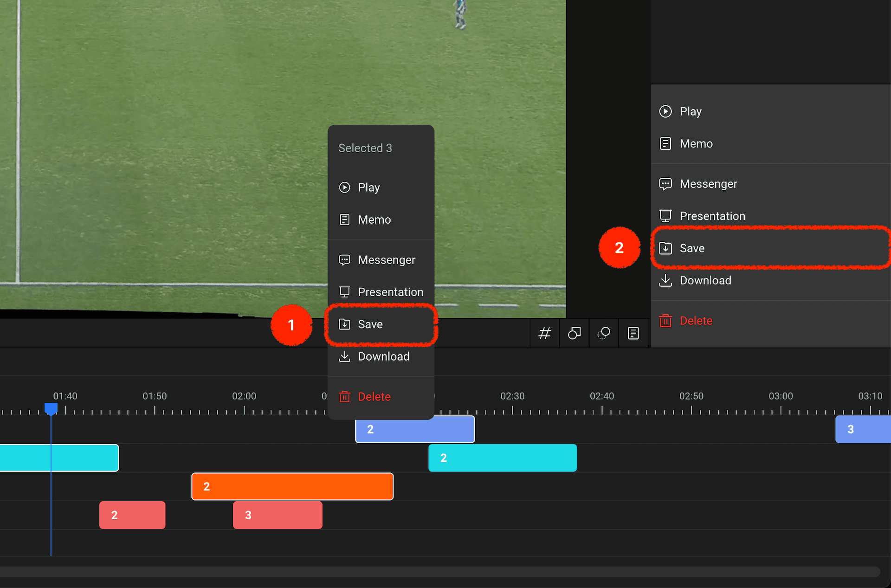
Task: Open Memo in the right side panel
Action: click(x=696, y=144)
